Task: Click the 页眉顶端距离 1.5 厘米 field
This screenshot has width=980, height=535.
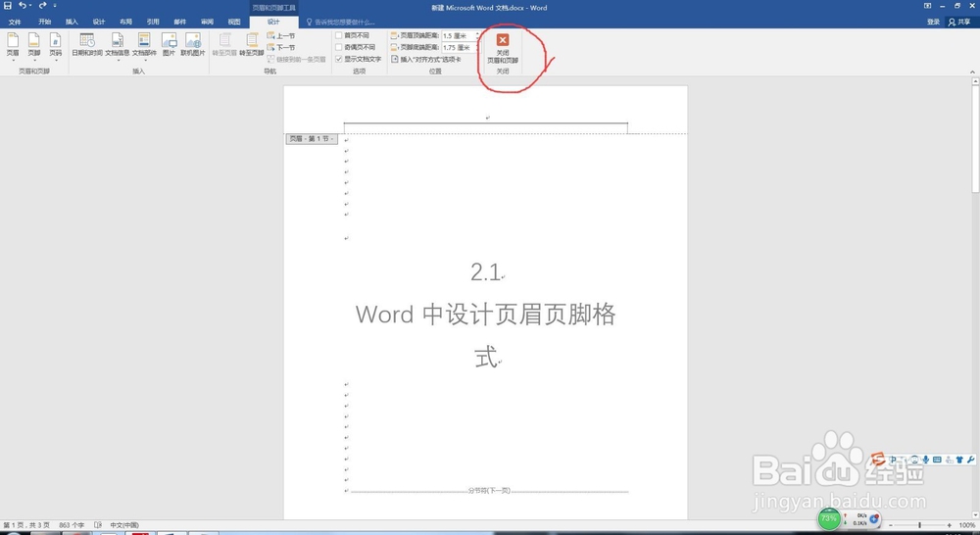Action: [x=461, y=35]
